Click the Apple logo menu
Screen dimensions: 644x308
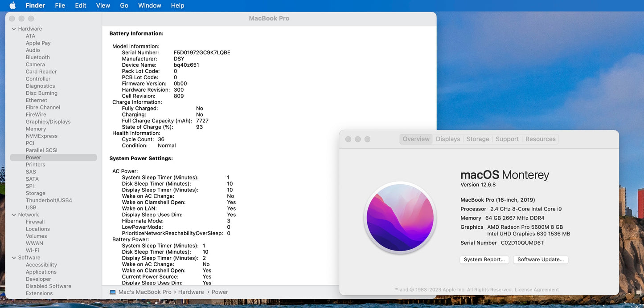point(12,5)
